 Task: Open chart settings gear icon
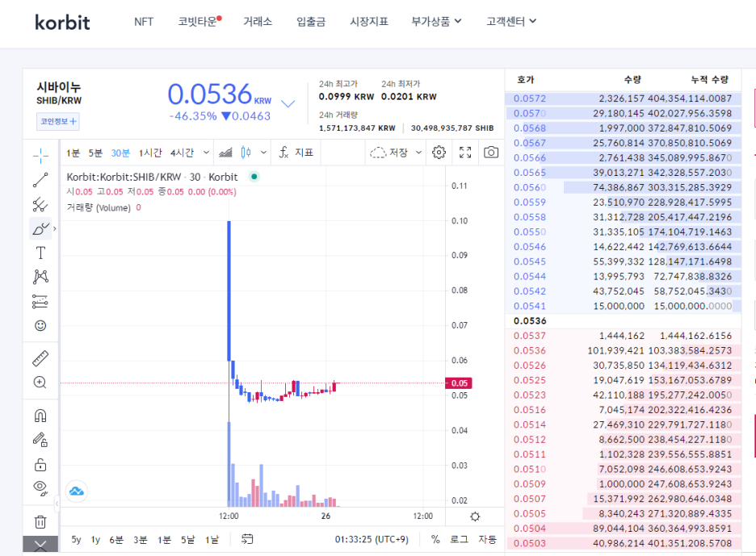pyautogui.click(x=439, y=153)
